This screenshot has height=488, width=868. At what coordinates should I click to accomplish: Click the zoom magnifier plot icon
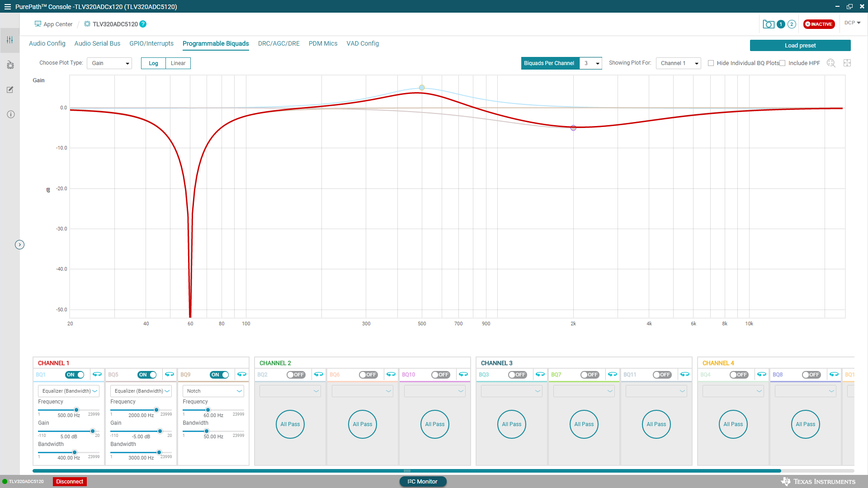(831, 63)
